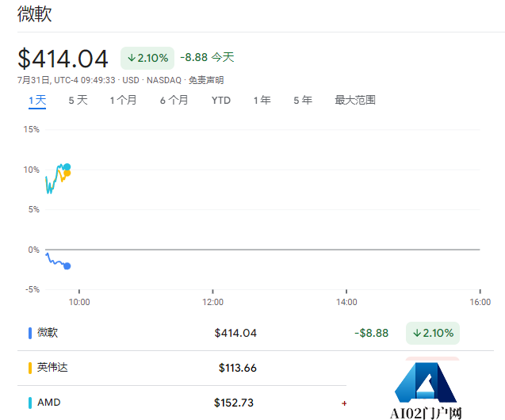Click the $152.73 AMD price
The width and height of the screenshot is (505, 420).
[234, 403]
